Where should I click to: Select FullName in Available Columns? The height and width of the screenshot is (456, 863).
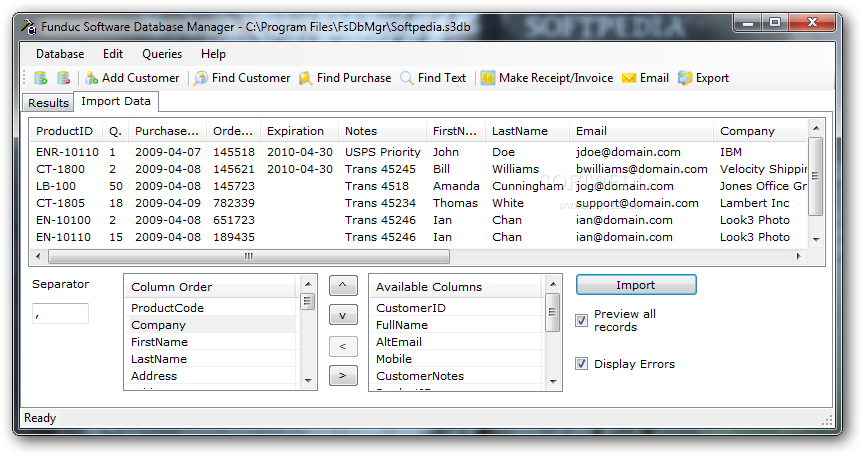[x=458, y=325]
